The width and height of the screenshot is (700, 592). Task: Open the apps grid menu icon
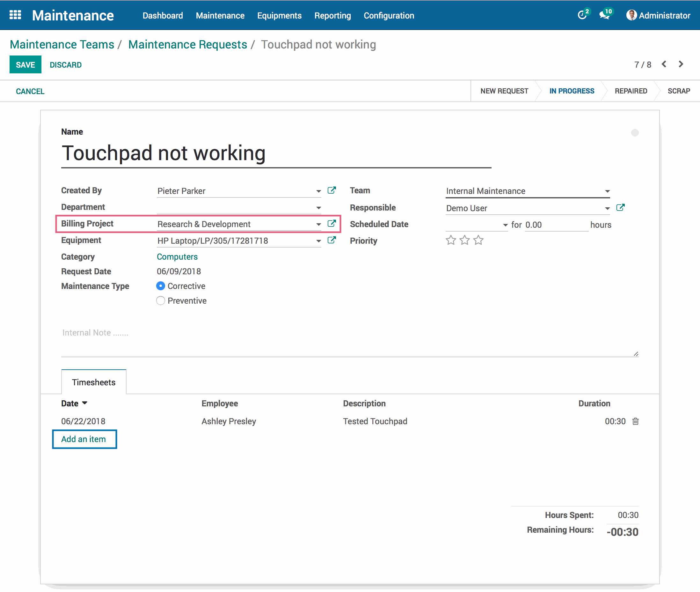pyautogui.click(x=15, y=15)
